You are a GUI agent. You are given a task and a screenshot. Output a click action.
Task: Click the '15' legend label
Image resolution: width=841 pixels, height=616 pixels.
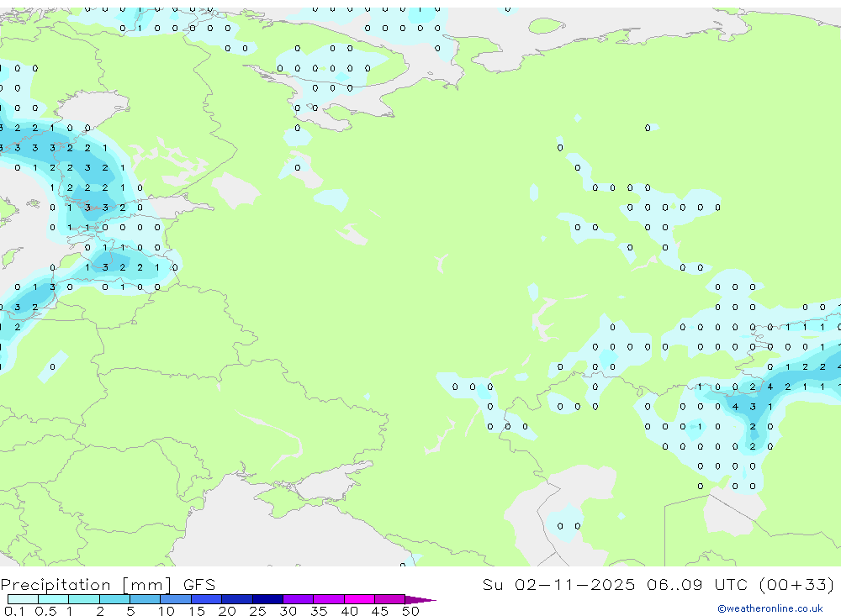pyautogui.click(x=197, y=611)
